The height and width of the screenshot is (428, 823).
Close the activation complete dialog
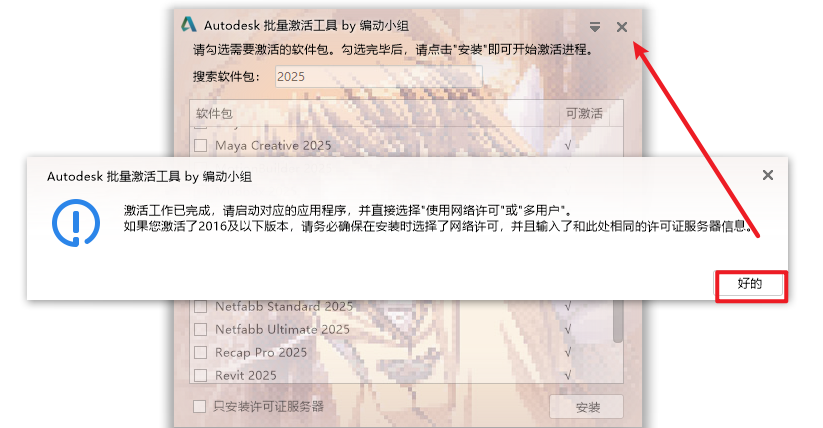coord(767,175)
